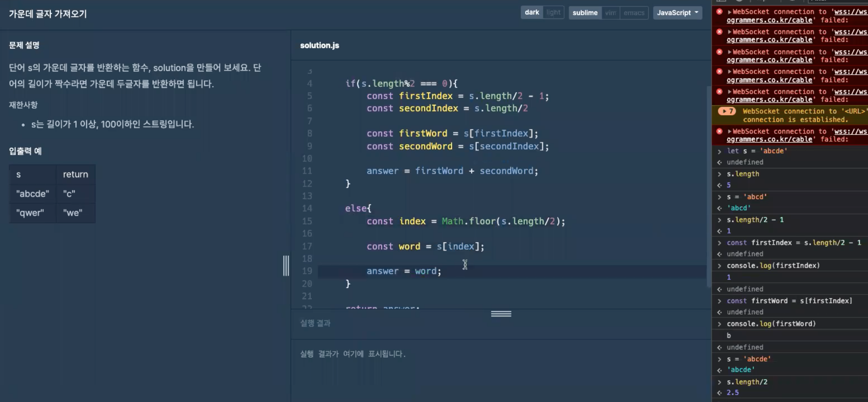Image resolution: width=868 pixels, height=402 pixels.
Task: Click the 가운데 글자 가져오기 problem title
Action: (x=47, y=14)
